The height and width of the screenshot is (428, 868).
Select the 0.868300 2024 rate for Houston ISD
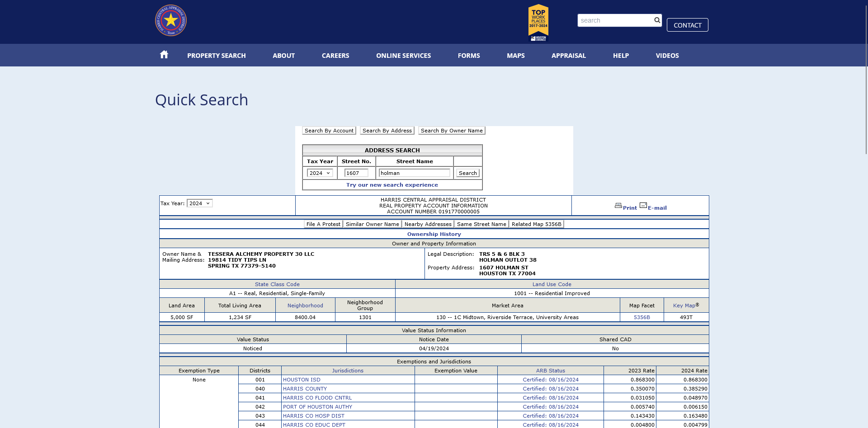point(695,380)
